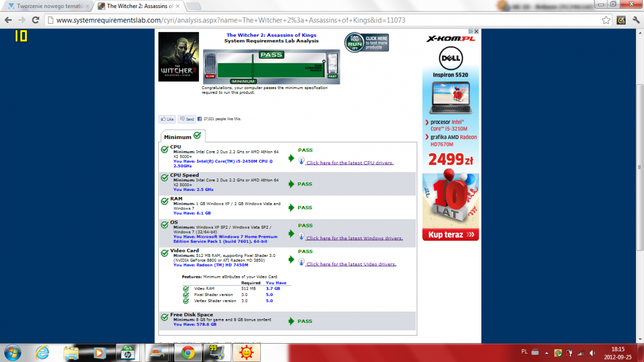Click the Video RAM 3.7 GB value
The width and height of the screenshot is (644, 362).
[x=273, y=289]
